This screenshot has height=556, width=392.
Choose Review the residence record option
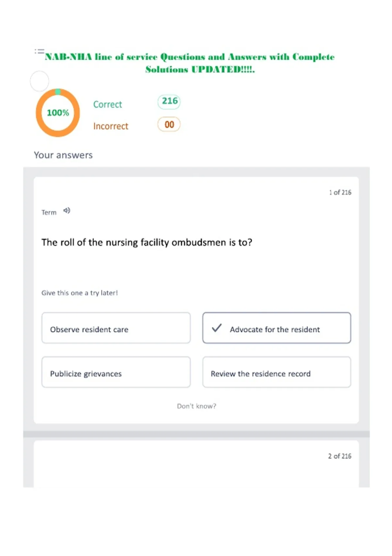pyautogui.click(x=277, y=372)
